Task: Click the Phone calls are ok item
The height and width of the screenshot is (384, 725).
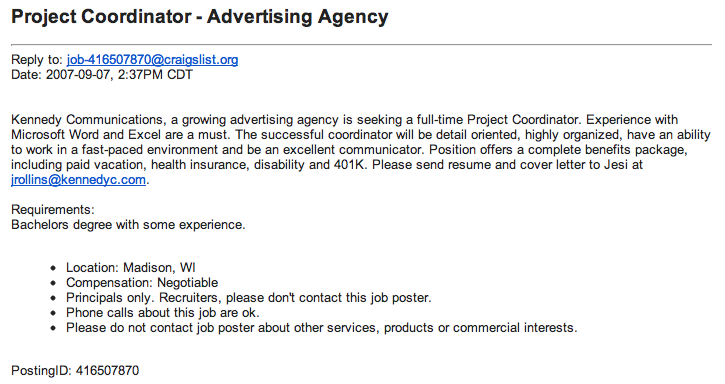Action: [x=163, y=313]
